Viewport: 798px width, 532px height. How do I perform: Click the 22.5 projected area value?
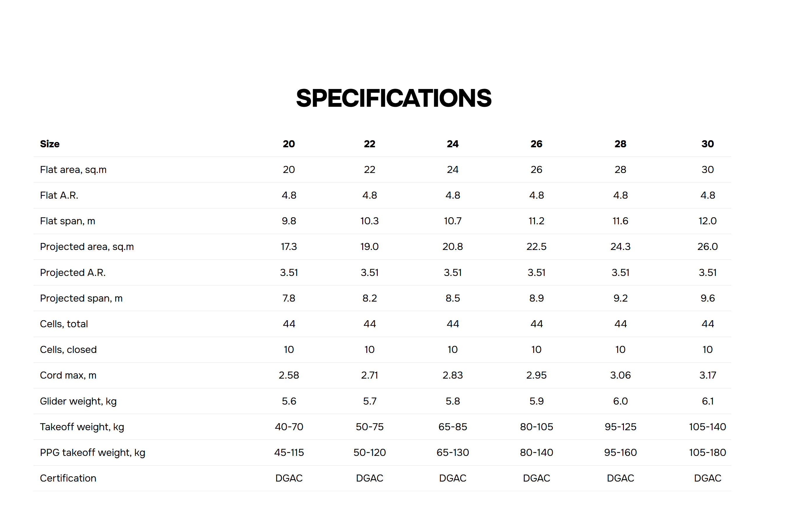click(536, 247)
